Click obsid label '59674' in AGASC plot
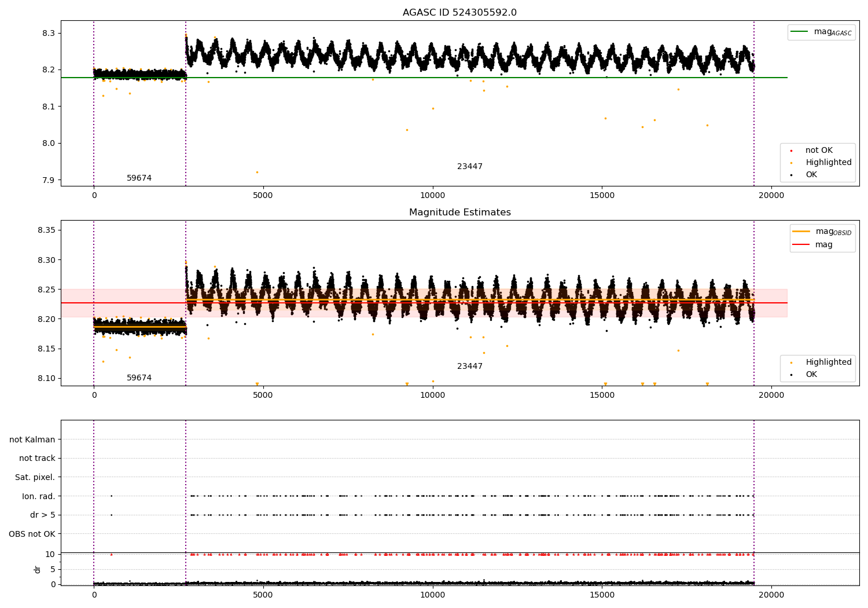868x608 pixels. click(139, 178)
